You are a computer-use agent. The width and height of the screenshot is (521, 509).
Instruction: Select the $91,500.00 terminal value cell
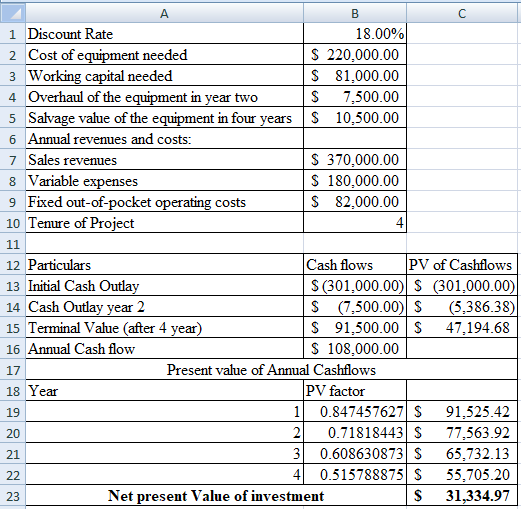point(355,328)
